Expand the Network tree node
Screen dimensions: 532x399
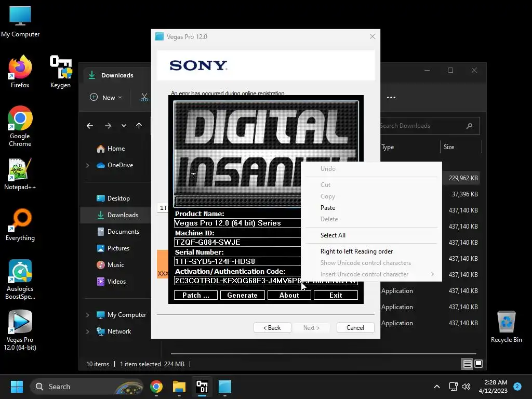(x=87, y=331)
